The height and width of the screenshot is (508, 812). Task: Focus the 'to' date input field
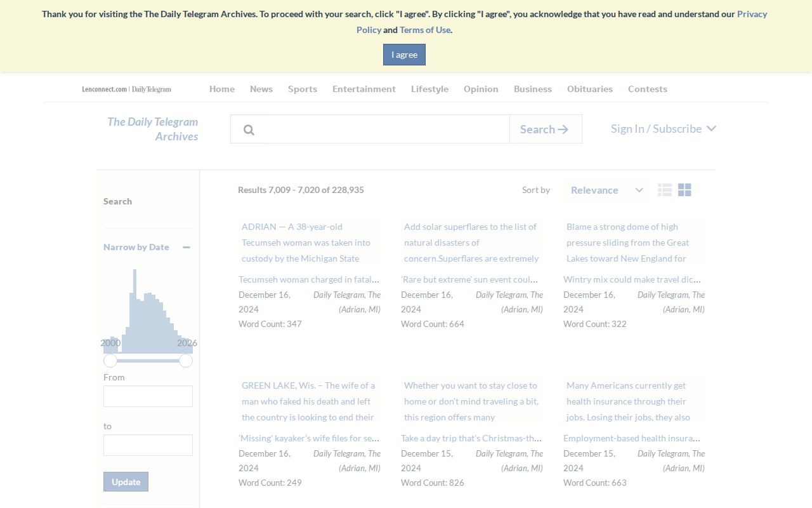click(x=148, y=445)
